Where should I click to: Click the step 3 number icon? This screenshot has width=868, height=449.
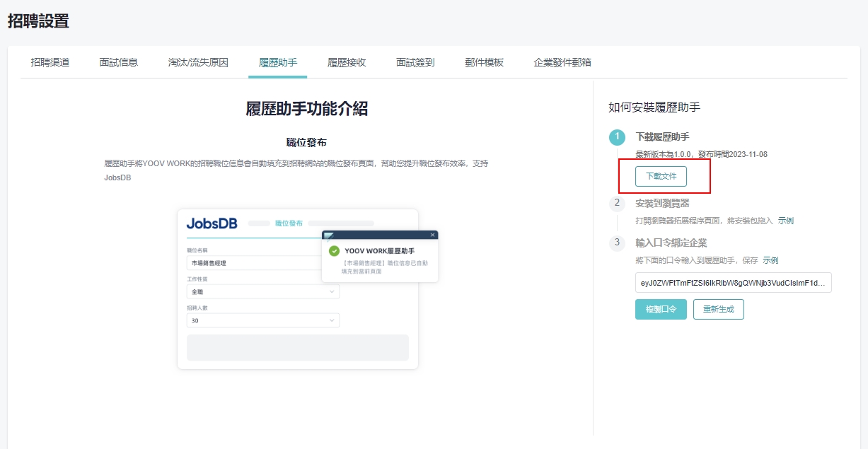coord(617,243)
